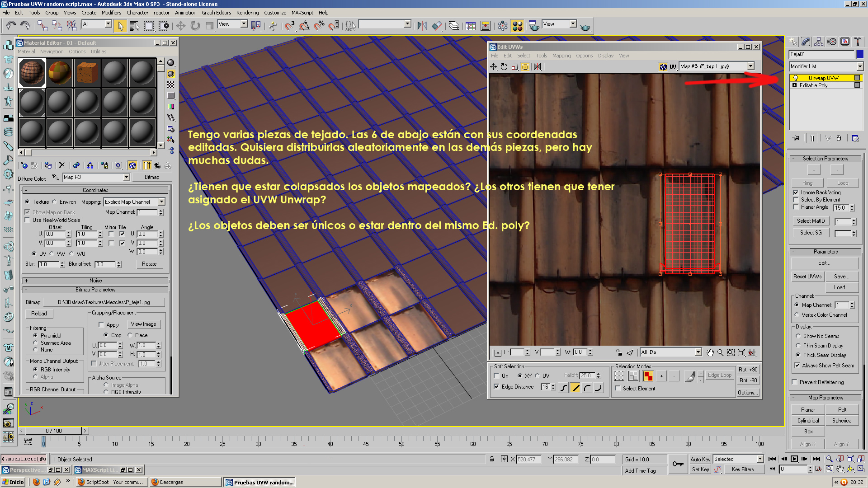Click Show Map in Viewport icon
This screenshot has width=868, height=488.
[132, 165]
